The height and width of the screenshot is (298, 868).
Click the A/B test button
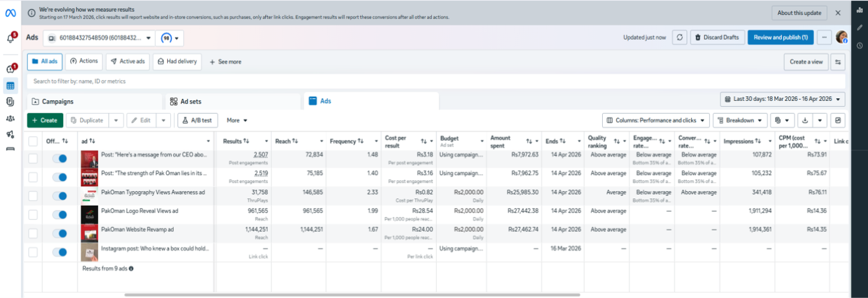(198, 120)
